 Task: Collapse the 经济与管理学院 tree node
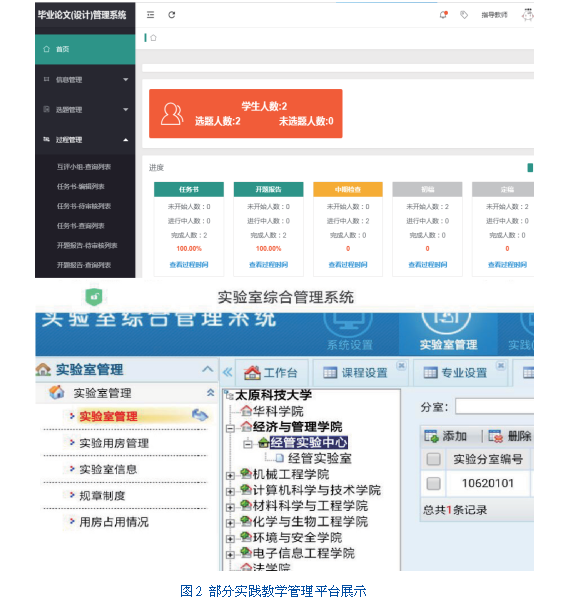pos(230,428)
